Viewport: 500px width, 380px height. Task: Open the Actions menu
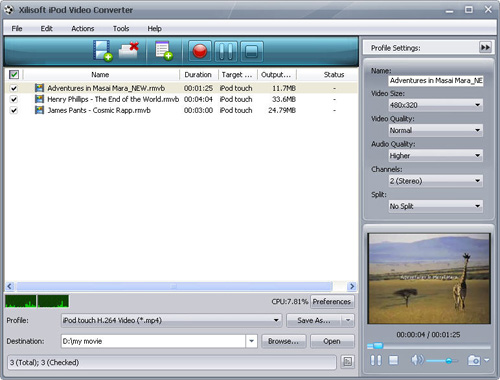pos(82,29)
